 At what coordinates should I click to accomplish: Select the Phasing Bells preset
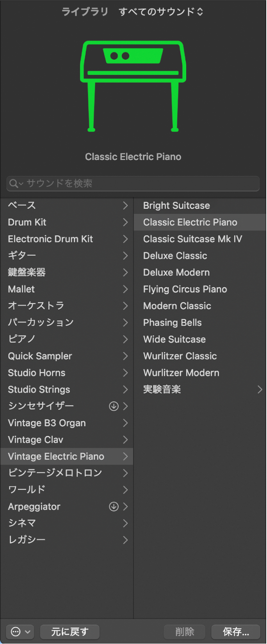point(172,323)
